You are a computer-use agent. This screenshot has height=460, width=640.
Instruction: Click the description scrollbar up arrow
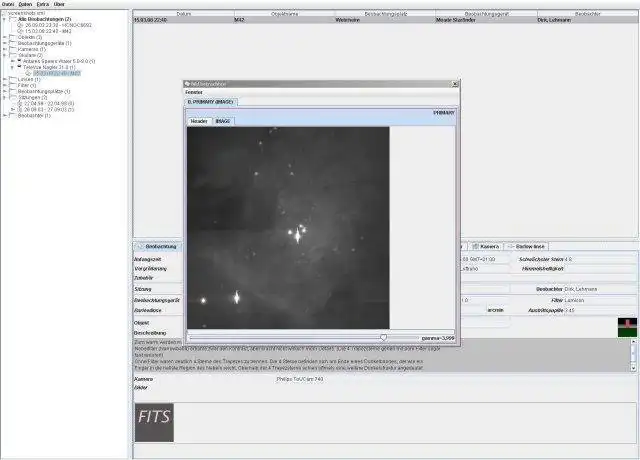pos(633,342)
